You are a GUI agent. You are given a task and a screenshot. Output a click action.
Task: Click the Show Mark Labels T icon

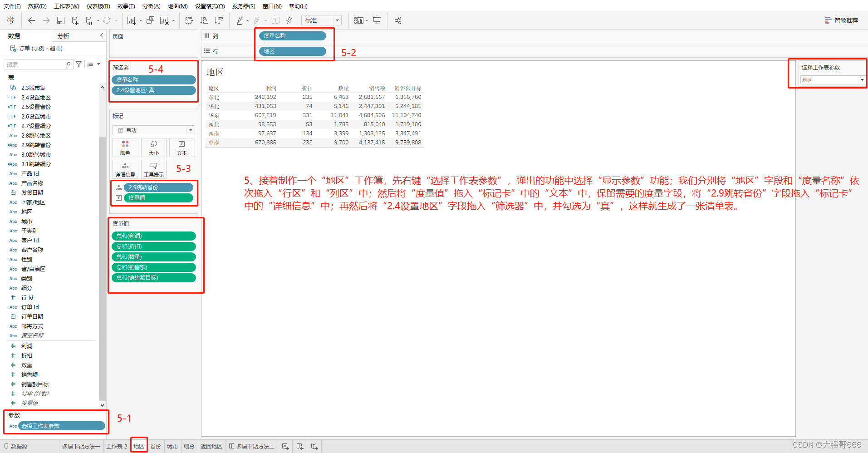coord(275,20)
